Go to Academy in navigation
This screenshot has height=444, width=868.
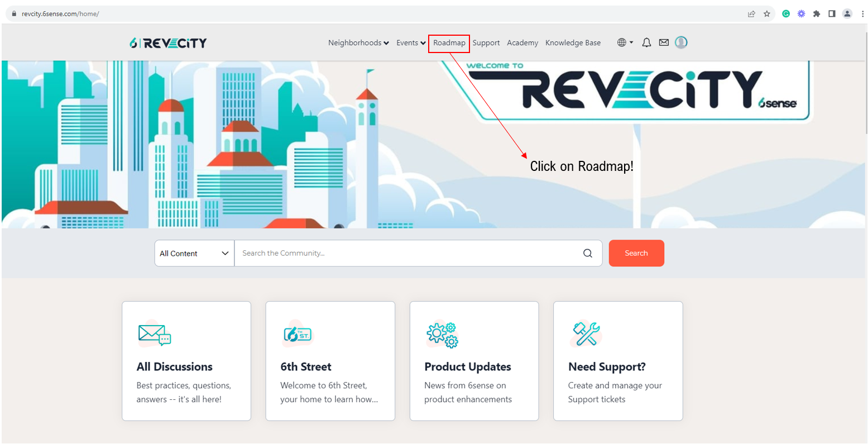522,43
